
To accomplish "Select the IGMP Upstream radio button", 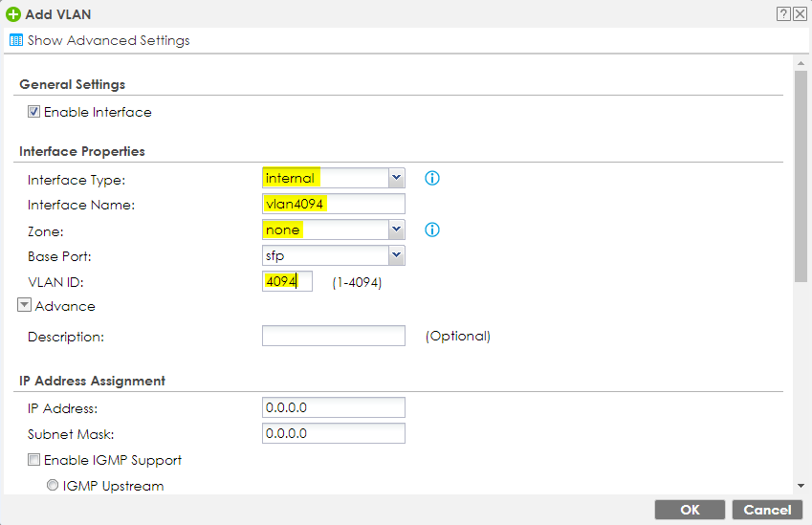I will point(54,486).
